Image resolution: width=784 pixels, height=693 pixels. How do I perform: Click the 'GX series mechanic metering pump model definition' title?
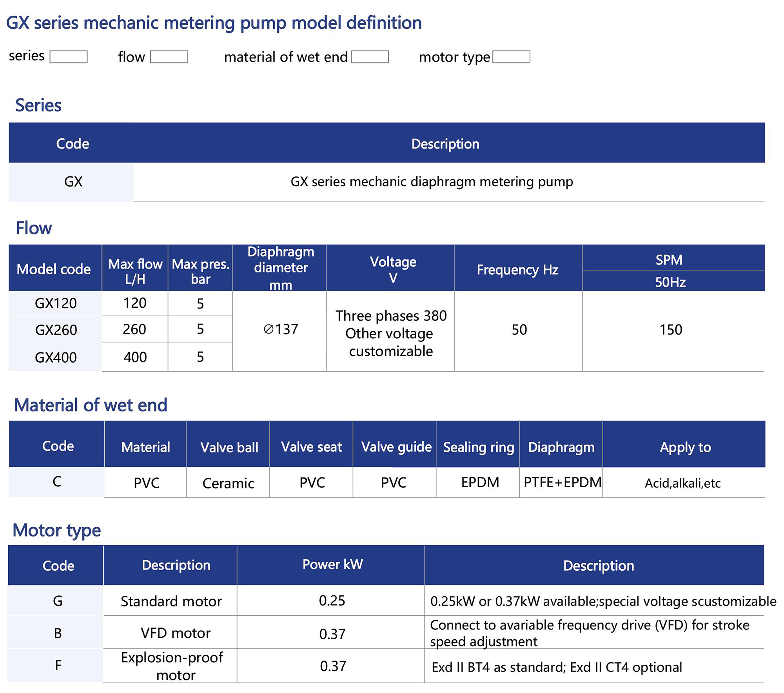click(x=214, y=23)
